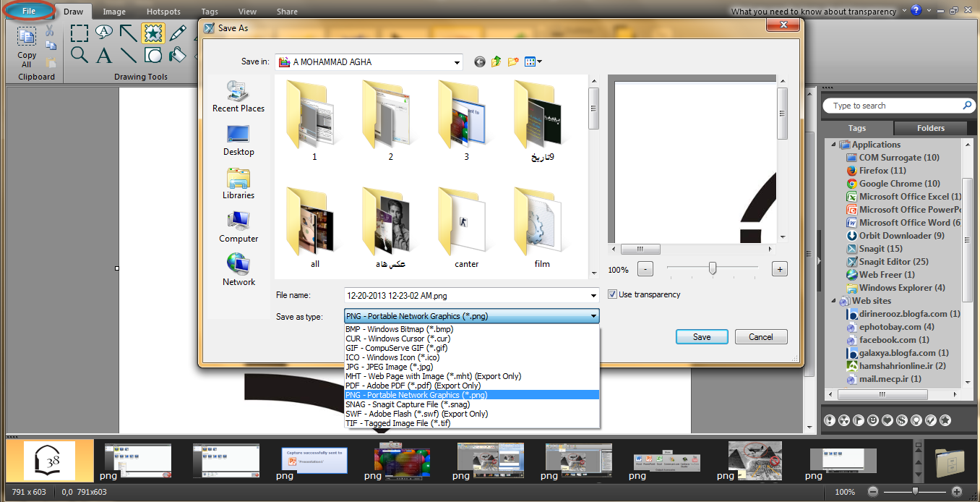
Task: Pick the Zoom magnifier tool
Action: point(79,55)
